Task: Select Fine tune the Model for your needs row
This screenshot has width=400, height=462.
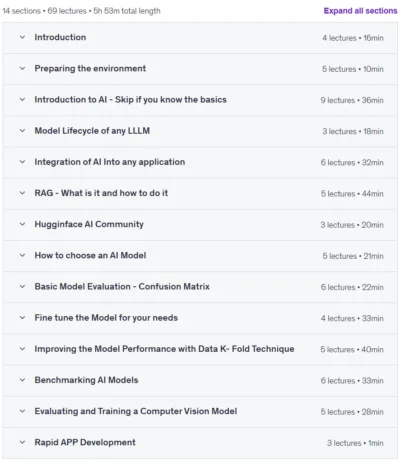Action: point(200,318)
